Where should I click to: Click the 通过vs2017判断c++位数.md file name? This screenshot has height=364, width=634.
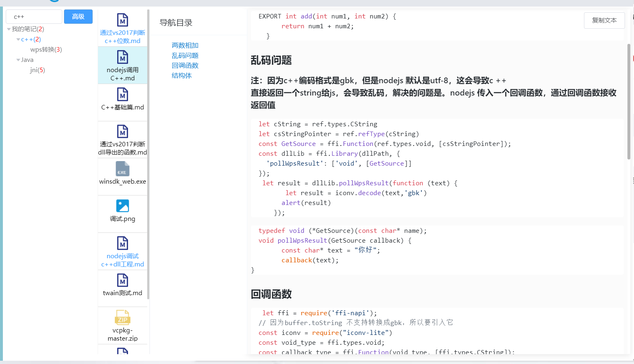click(x=123, y=36)
